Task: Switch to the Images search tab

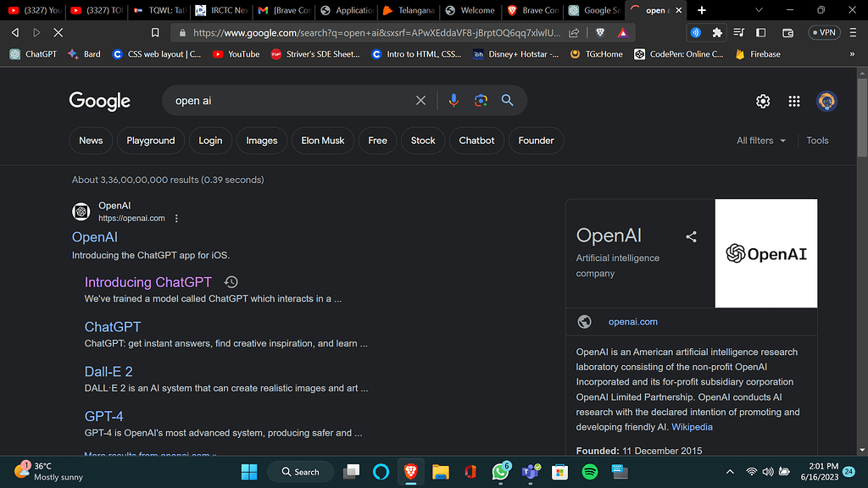Action: click(x=261, y=141)
